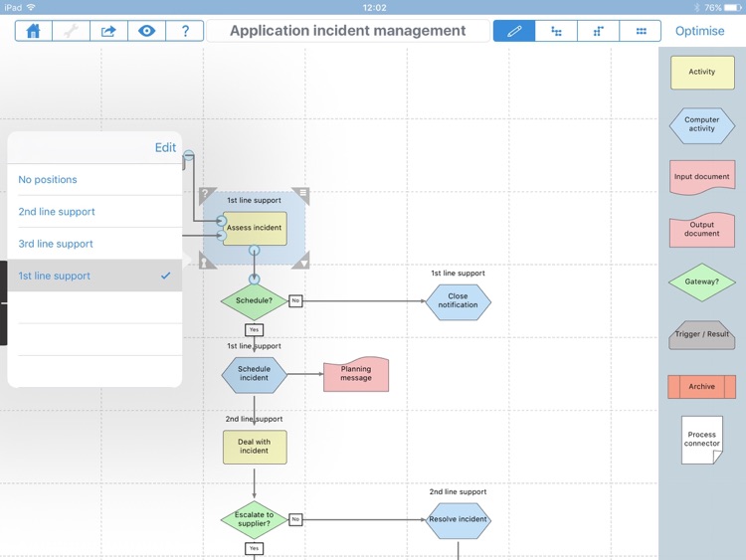Select the Schedule incident hexagon
The height and width of the screenshot is (560, 746).
[254, 374]
